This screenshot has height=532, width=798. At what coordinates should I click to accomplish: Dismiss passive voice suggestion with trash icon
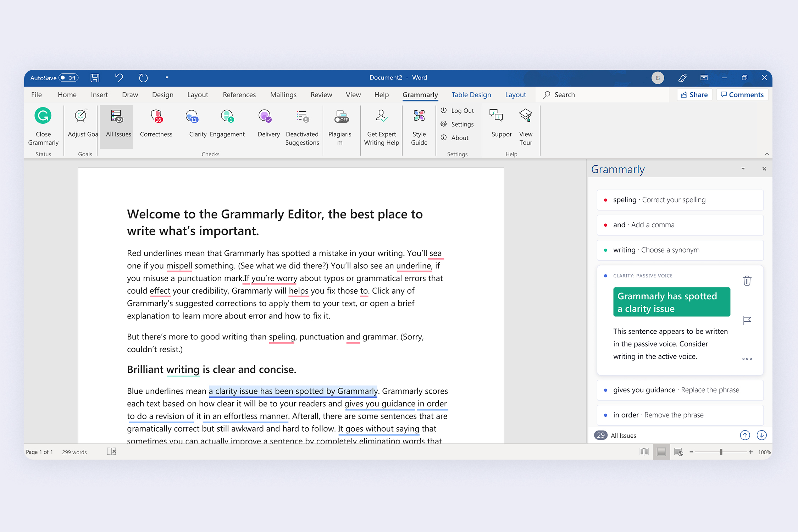tap(747, 281)
